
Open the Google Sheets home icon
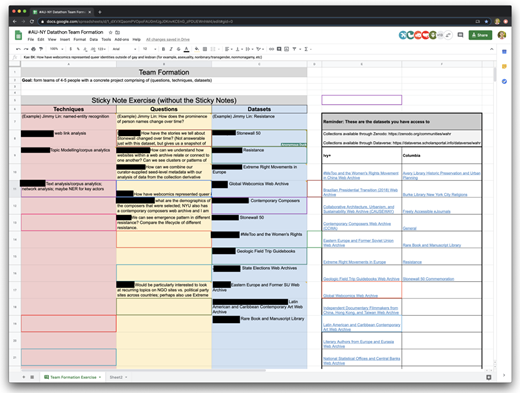tap(18, 35)
